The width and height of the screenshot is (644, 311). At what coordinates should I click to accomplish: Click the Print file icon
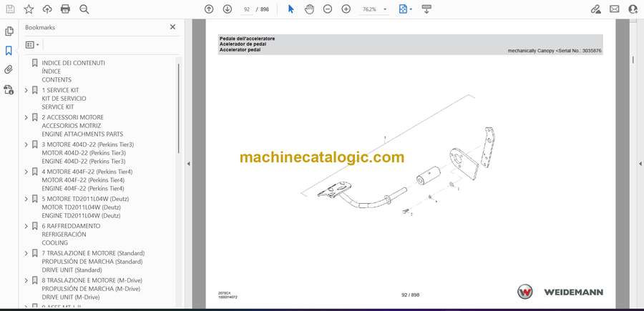click(66, 9)
